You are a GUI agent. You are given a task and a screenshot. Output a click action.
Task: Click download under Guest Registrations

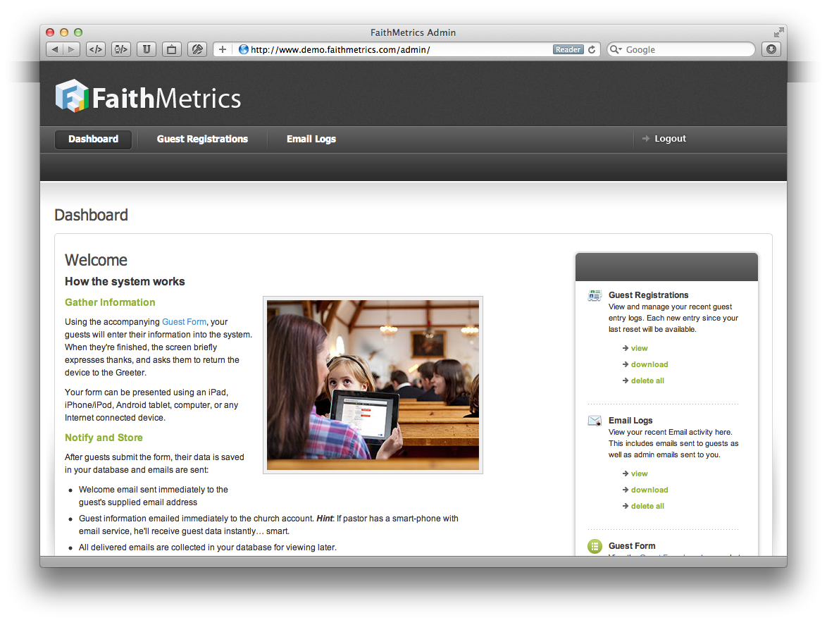click(649, 364)
